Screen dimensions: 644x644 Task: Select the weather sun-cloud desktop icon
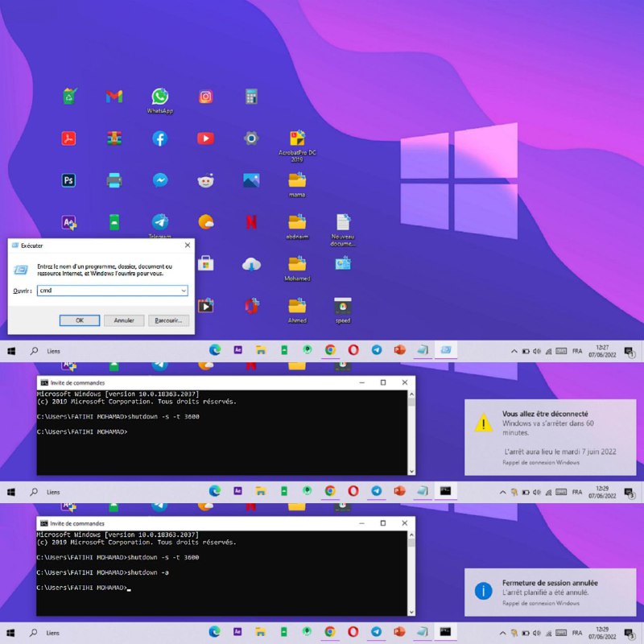click(x=206, y=222)
